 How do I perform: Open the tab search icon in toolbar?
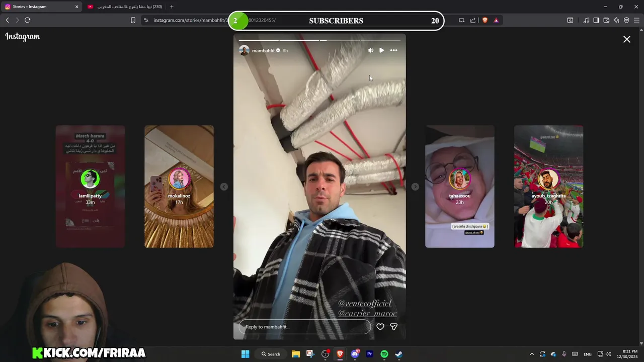pos(570,20)
